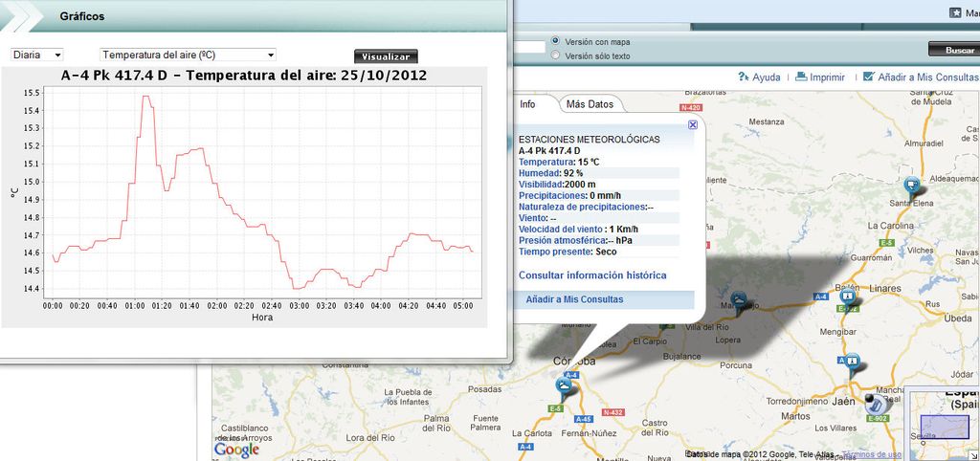The width and height of the screenshot is (980, 461).
Task: Click the star icon in the top-right corner
Action: tap(955, 11)
